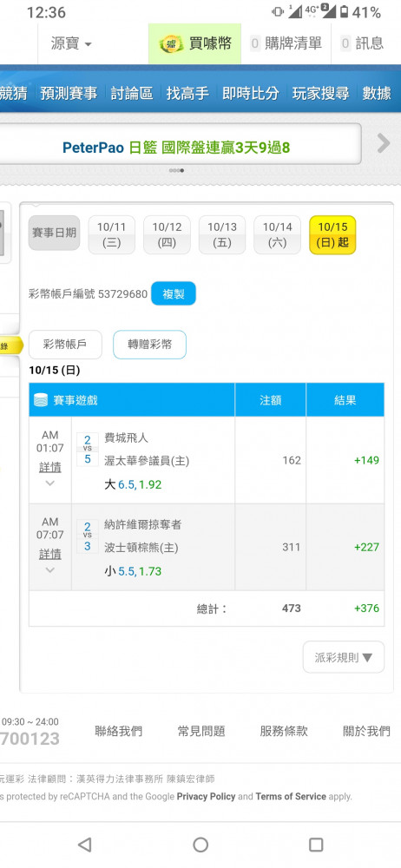Select the 10/14 (六) date tab

click(x=277, y=234)
